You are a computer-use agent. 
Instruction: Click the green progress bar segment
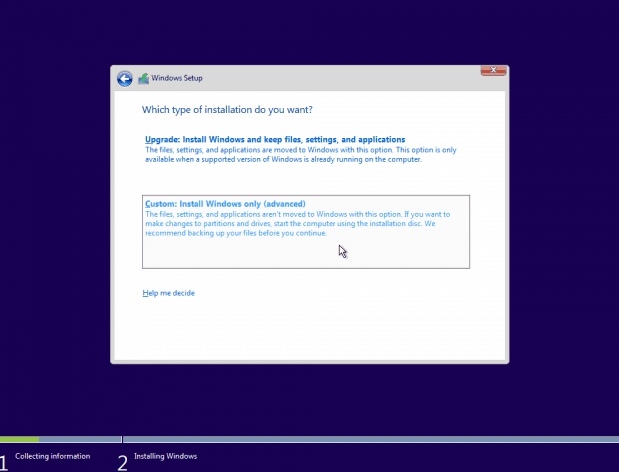coord(20,439)
